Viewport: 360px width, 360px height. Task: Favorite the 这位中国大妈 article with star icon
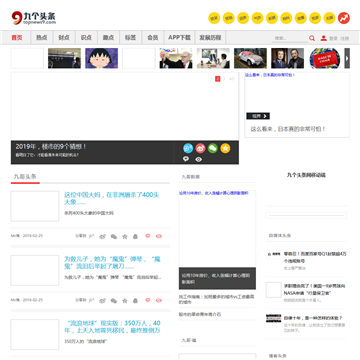125,236
